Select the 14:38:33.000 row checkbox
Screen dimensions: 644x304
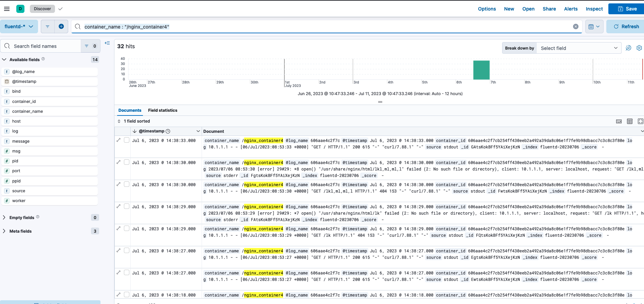(x=127, y=140)
